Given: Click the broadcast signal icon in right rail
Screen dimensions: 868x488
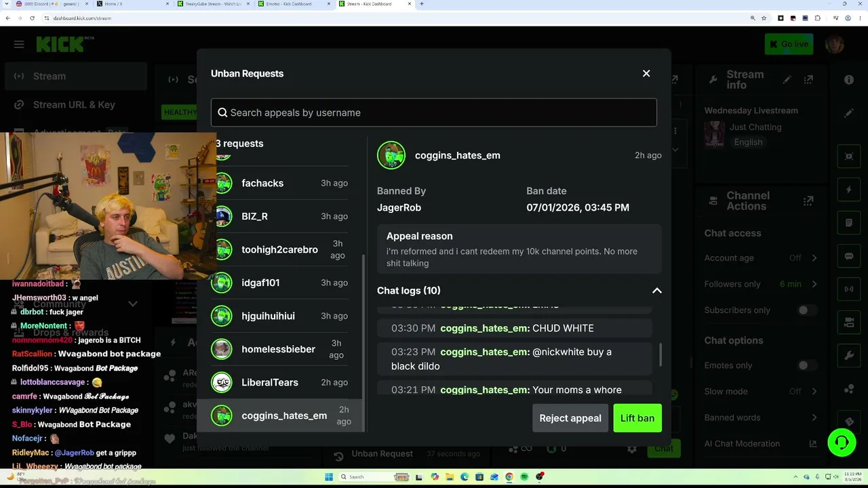Looking at the screenshot, I should 849,289.
